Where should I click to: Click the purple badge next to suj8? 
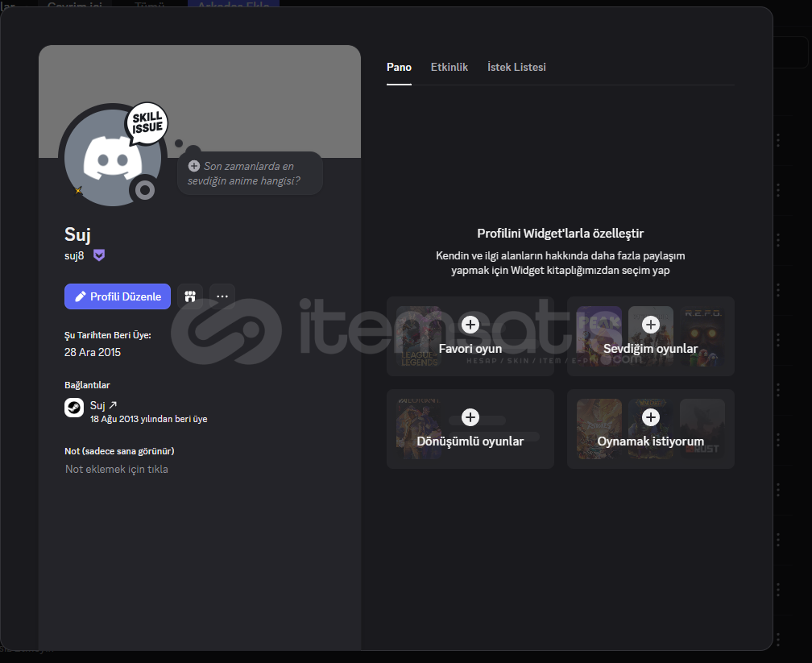pyautogui.click(x=99, y=255)
